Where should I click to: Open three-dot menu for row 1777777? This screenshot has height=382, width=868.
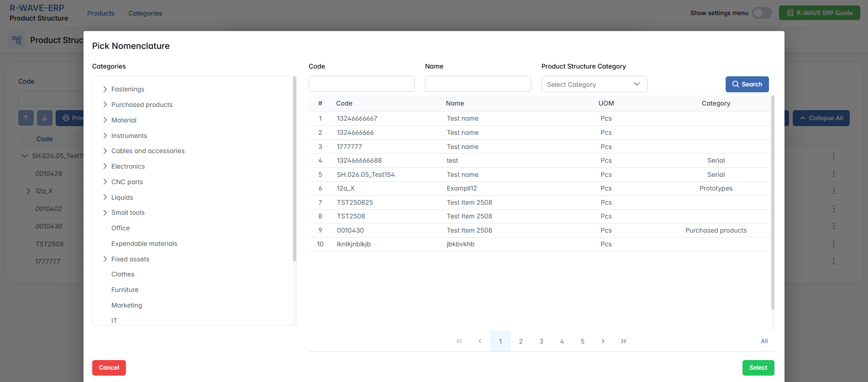point(833,261)
